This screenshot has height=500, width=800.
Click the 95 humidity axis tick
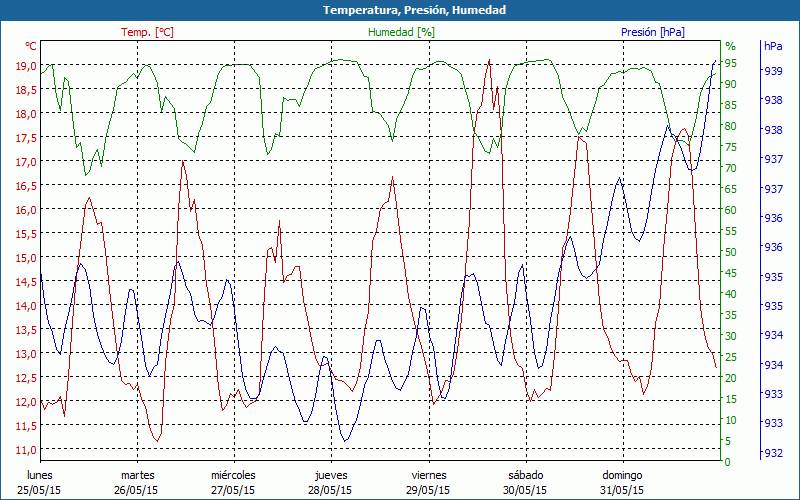point(731,63)
